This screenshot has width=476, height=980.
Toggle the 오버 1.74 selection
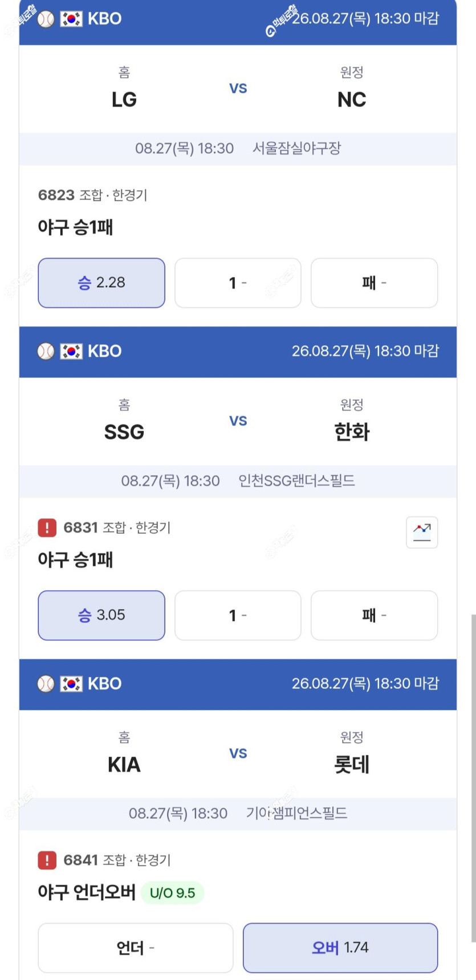pyautogui.click(x=340, y=948)
